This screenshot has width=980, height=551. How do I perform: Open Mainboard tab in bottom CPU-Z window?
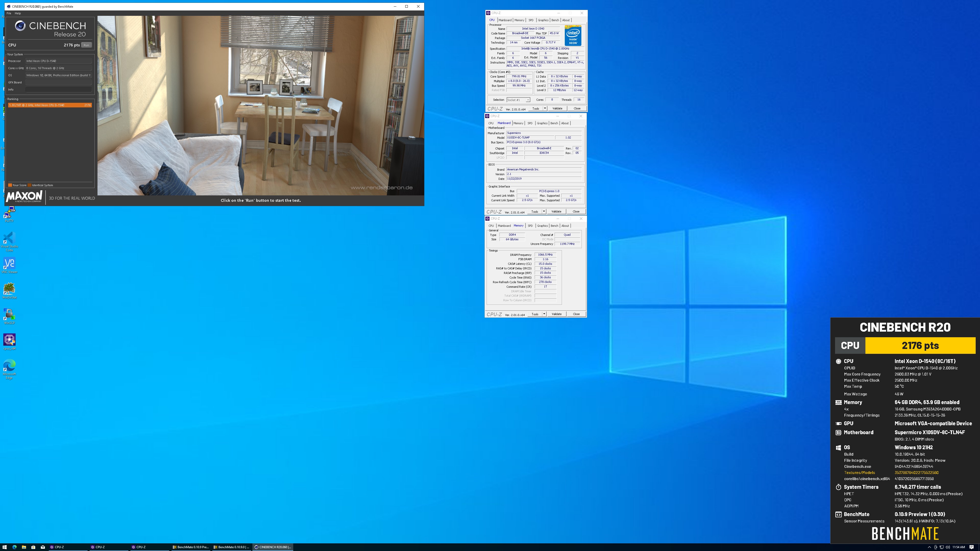(x=505, y=226)
